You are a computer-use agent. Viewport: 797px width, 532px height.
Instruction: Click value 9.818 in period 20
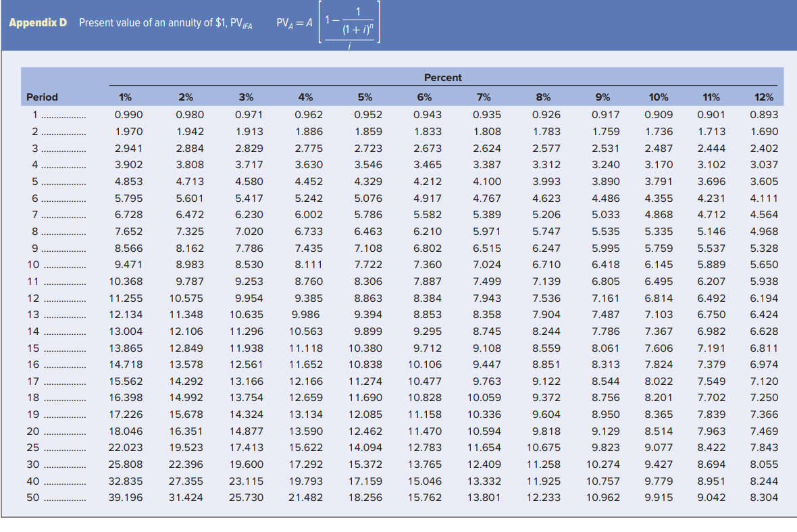(546, 431)
